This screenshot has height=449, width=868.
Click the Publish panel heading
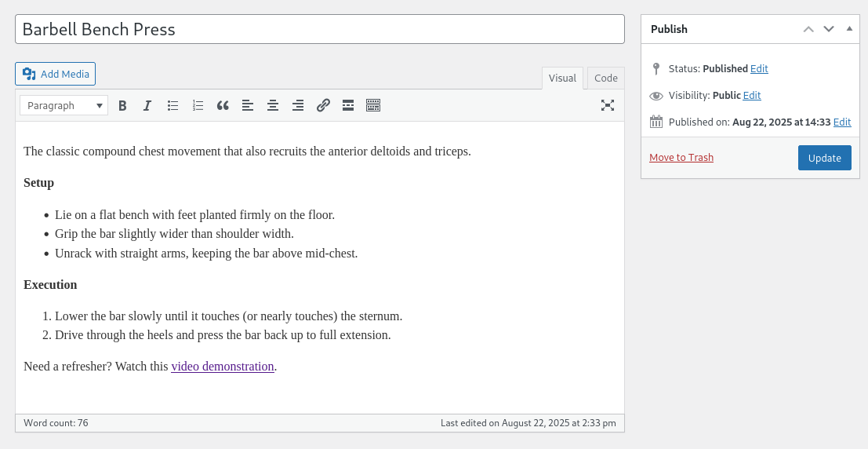670,29
